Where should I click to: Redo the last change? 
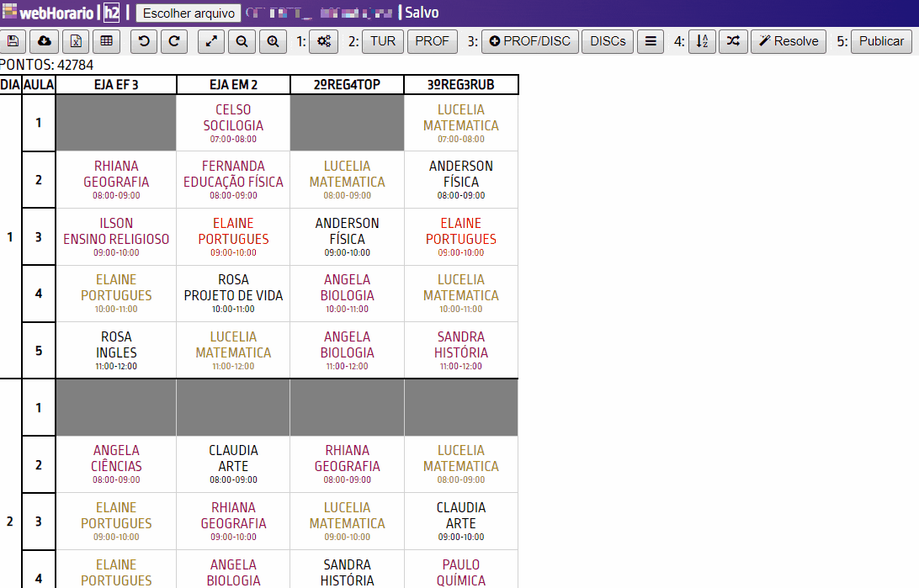pos(174,41)
